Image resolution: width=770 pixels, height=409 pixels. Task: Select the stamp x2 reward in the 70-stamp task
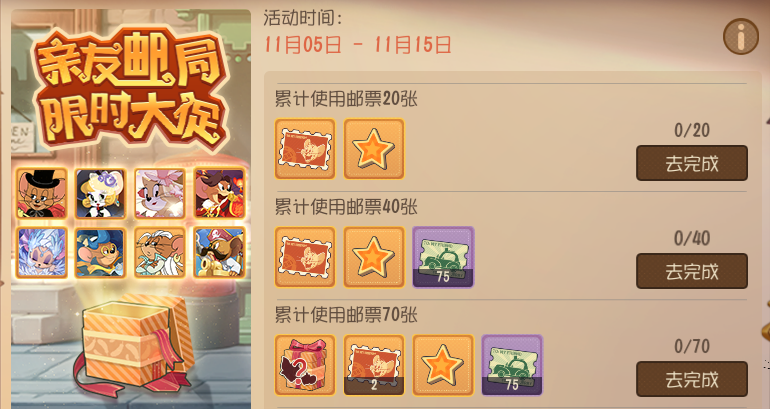coord(374,365)
